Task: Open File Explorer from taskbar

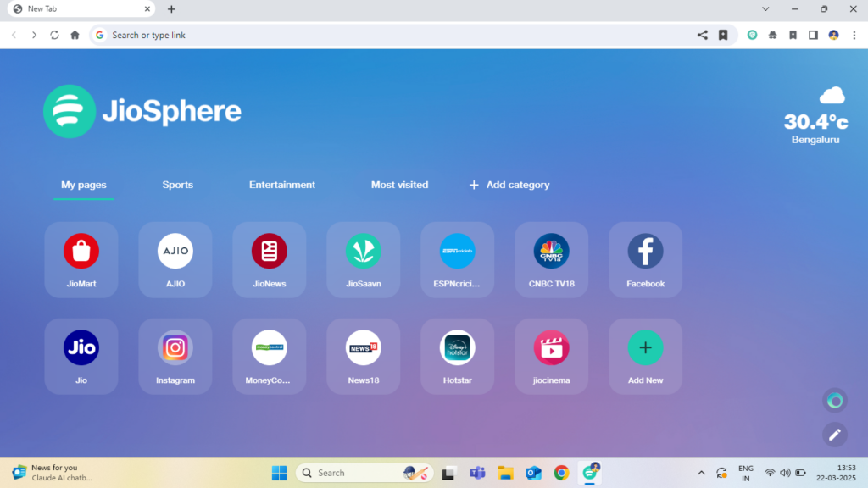Action: 505,473
